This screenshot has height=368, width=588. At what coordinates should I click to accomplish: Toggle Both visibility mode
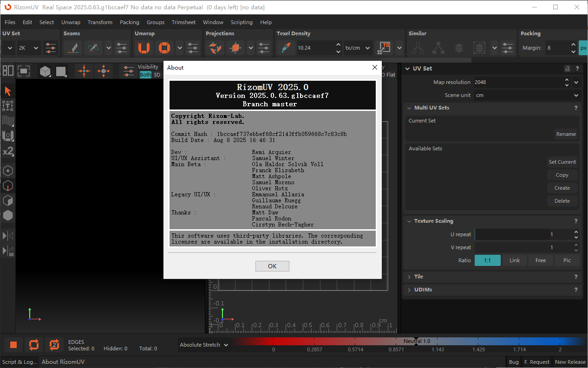[x=145, y=75]
